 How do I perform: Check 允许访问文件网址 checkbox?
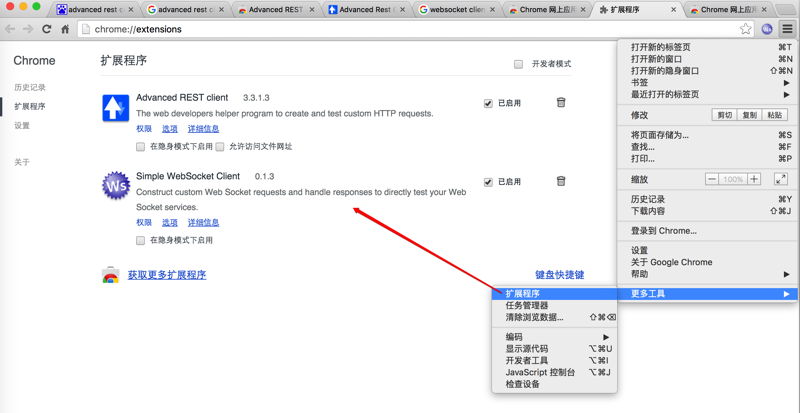pos(220,147)
